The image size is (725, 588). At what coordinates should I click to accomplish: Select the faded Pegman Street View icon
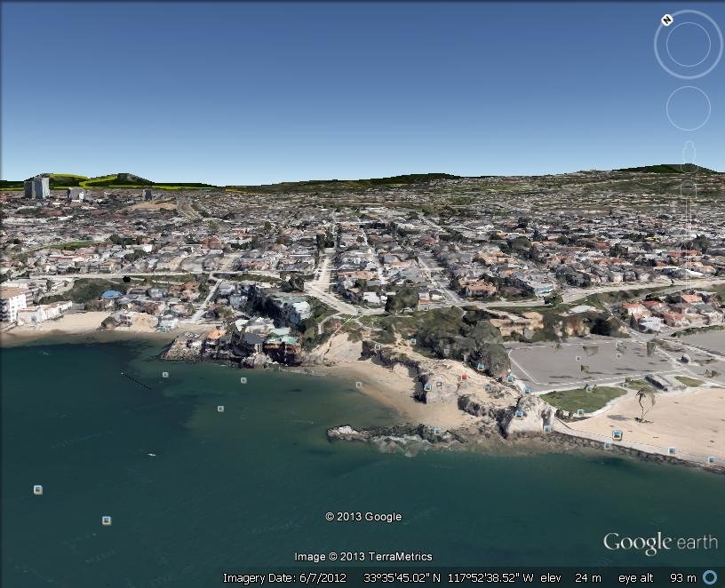[689, 155]
